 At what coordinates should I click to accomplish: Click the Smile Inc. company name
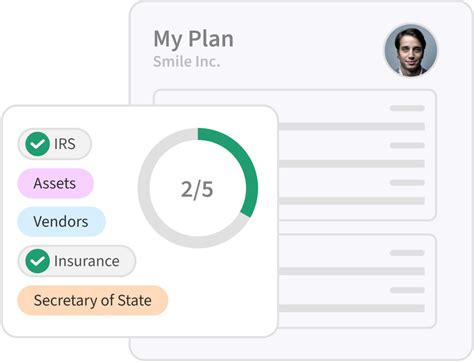pyautogui.click(x=187, y=62)
